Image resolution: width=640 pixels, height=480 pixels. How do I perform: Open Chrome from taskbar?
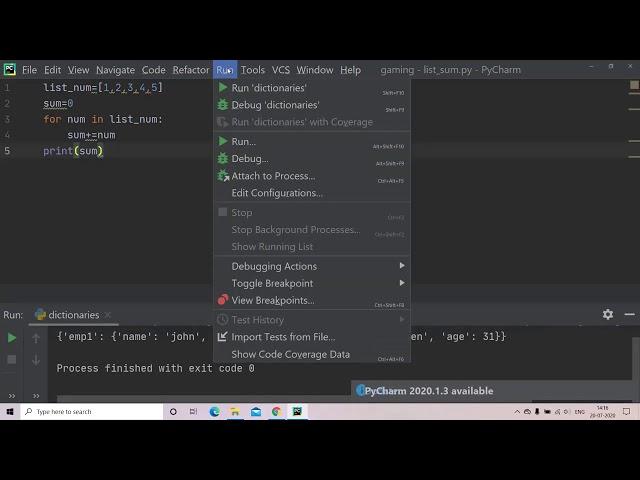[277, 411]
